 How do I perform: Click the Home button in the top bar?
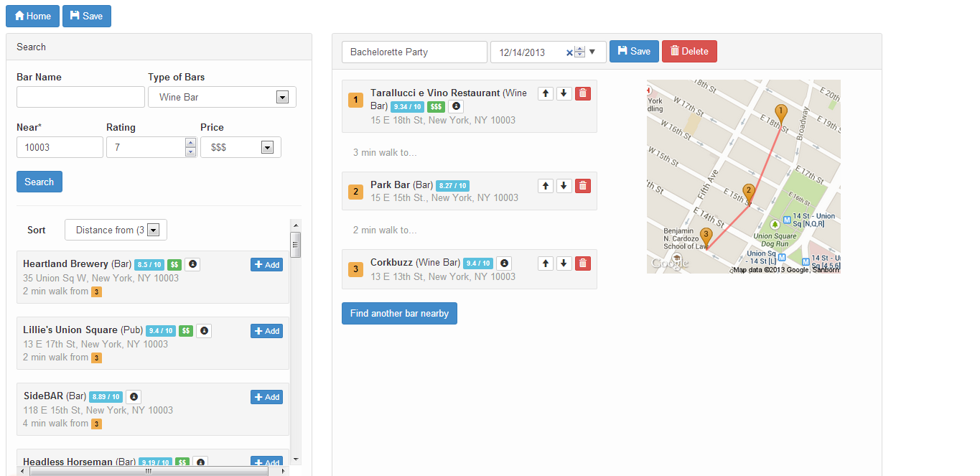[32, 16]
